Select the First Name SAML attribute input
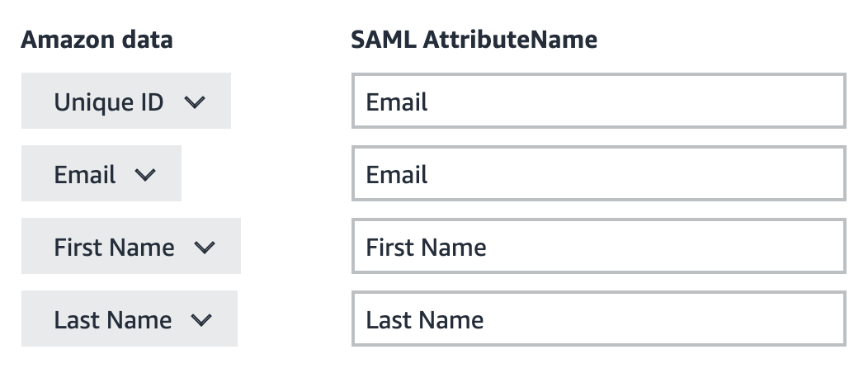 598,246
